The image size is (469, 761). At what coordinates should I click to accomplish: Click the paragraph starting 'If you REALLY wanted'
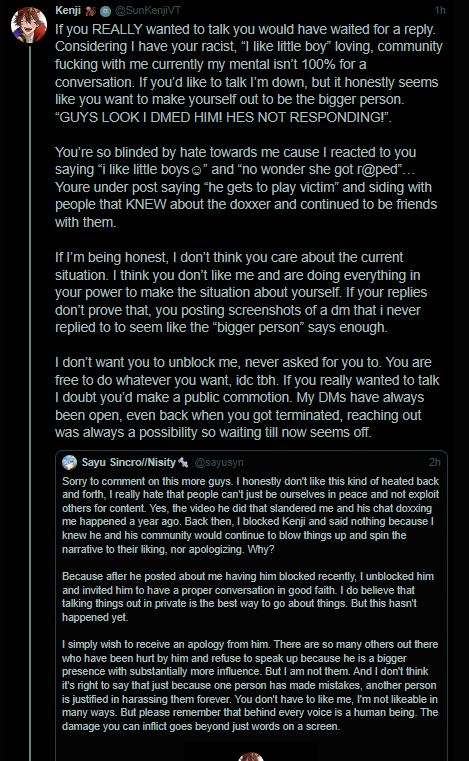(x=249, y=73)
